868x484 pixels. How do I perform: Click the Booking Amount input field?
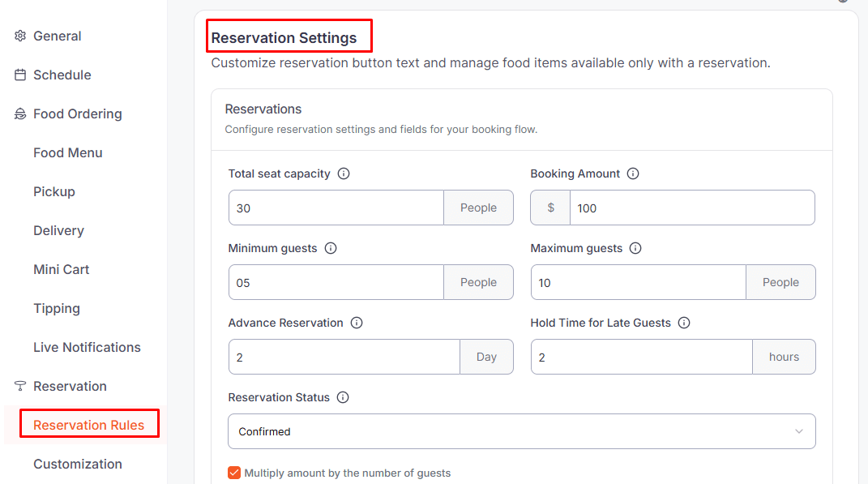pos(691,208)
